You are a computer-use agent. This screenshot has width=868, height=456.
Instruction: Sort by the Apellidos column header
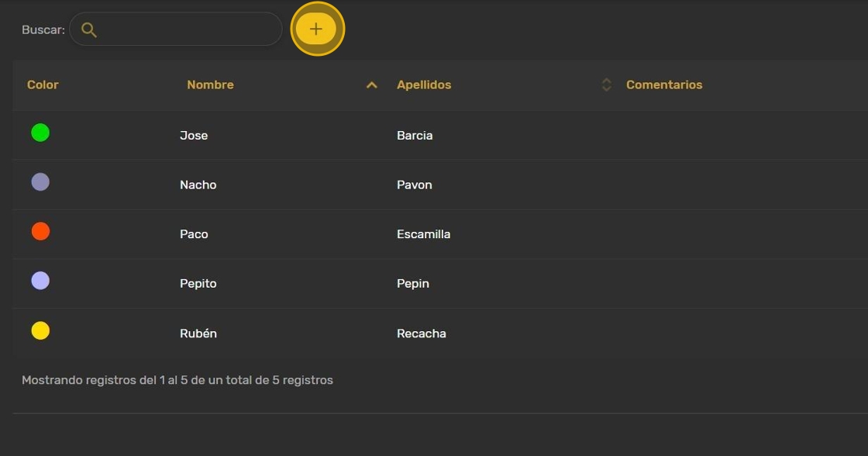[424, 85]
